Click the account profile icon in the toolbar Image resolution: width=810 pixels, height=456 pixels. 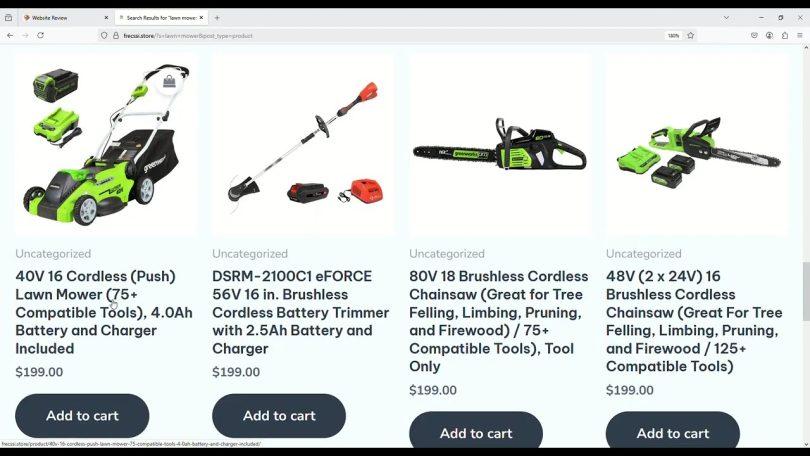click(770, 36)
